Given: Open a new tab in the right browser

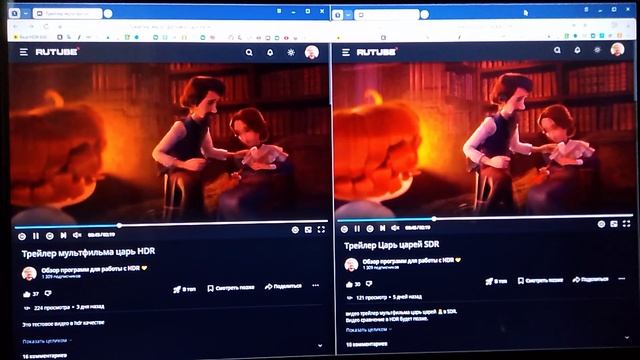Looking at the screenshot, I should tap(424, 15).
